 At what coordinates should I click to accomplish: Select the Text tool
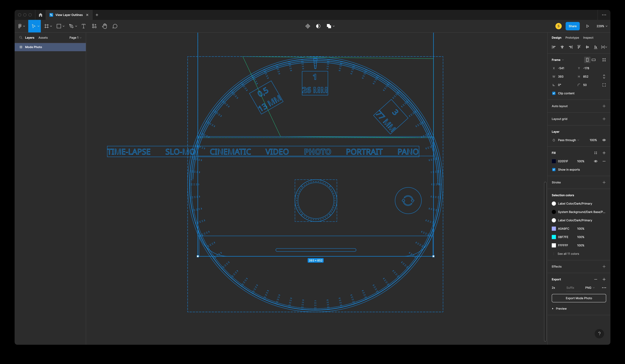point(84,26)
